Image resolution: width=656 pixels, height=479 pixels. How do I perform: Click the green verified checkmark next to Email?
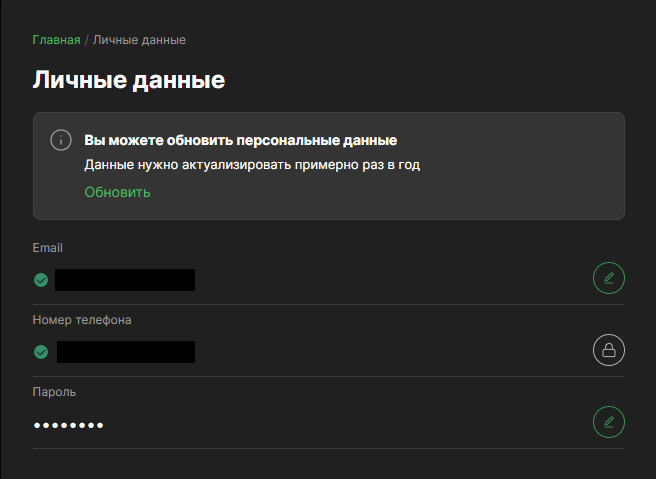41,280
